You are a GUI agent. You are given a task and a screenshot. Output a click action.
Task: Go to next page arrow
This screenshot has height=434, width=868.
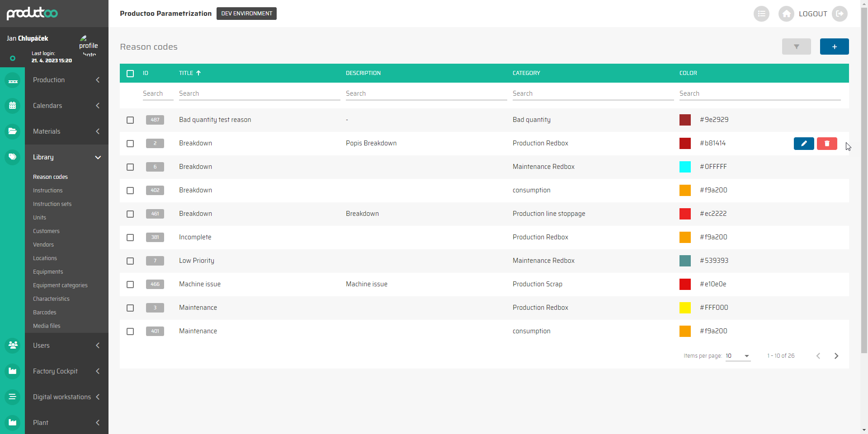click(836, 356)
